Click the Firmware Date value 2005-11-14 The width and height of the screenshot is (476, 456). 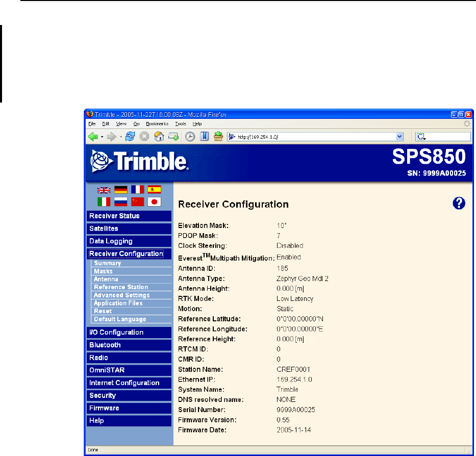tap(293, 430)
